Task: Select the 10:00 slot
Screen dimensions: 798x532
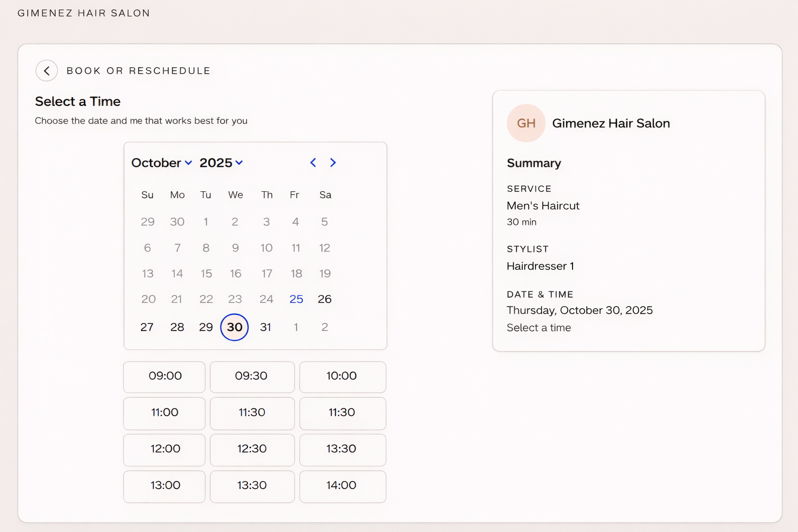Action: pyautogui.click(x=342, y=377)
